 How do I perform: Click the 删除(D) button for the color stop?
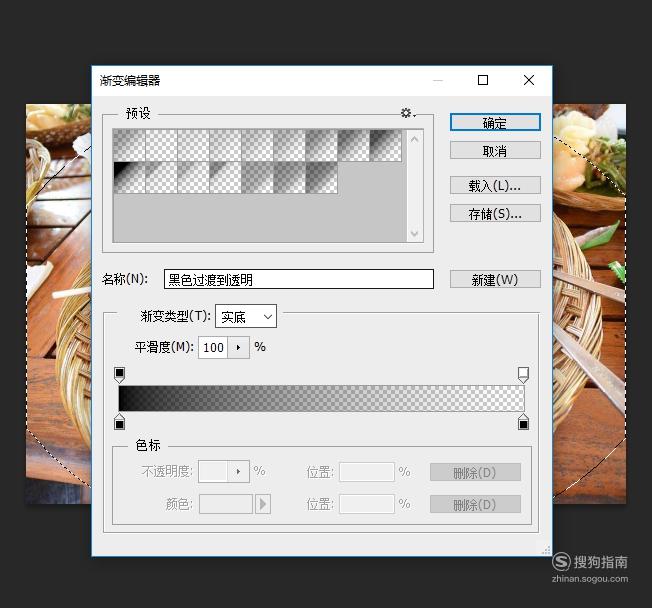pos(475,504)
